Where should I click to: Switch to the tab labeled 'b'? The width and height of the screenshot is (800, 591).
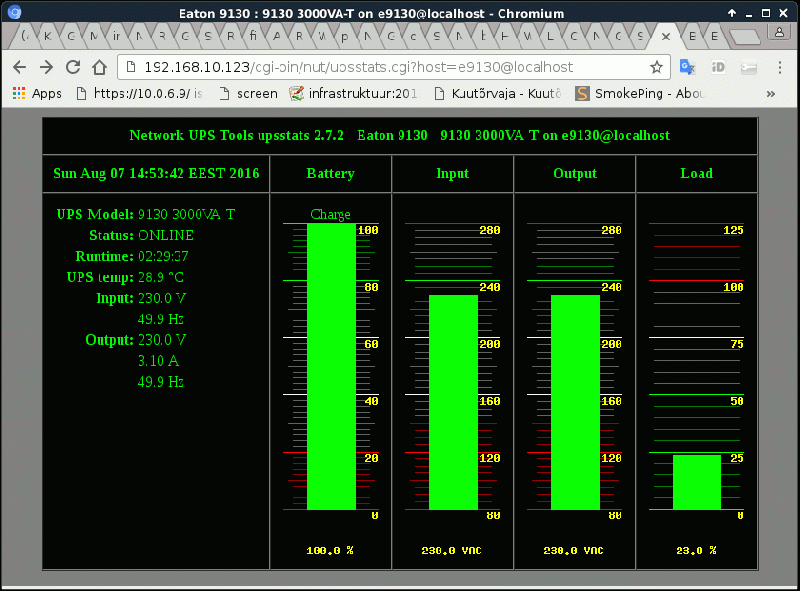(483, 36)
